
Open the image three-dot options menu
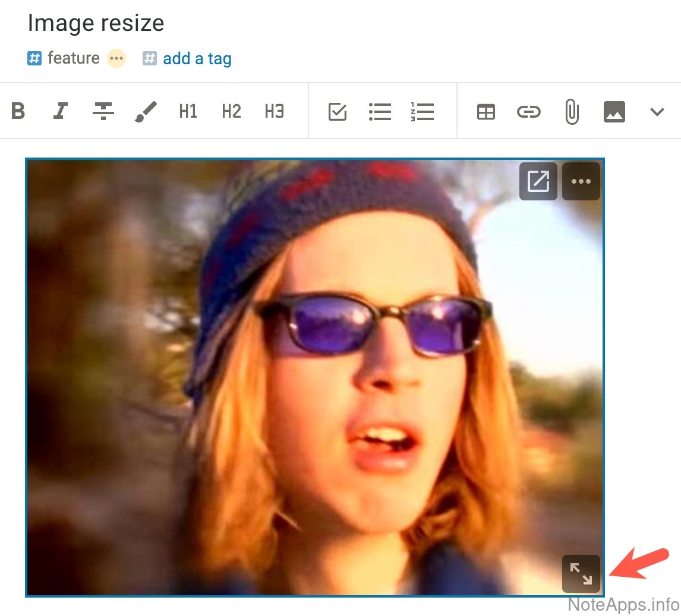[x=581, y=181]
